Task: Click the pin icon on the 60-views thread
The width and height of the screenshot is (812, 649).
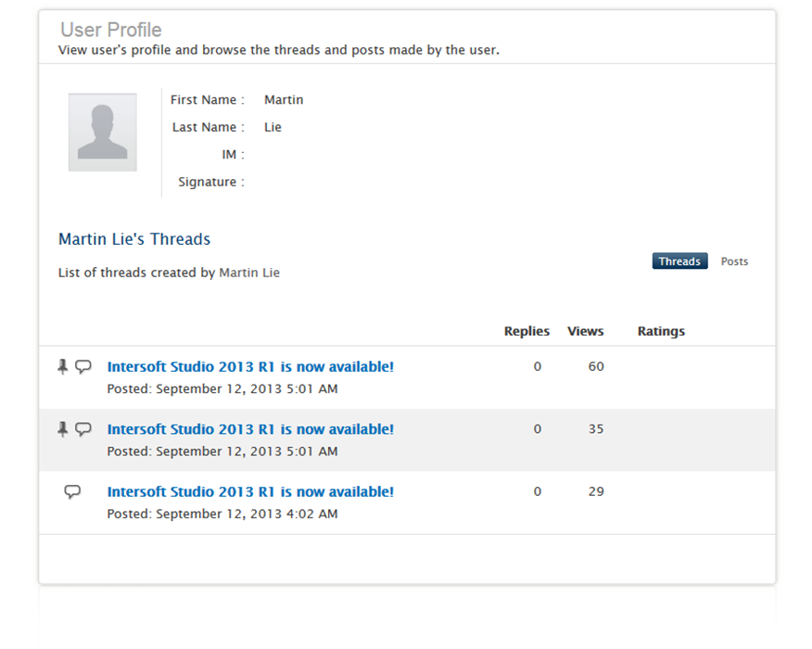Action: (x=63, y=367)
